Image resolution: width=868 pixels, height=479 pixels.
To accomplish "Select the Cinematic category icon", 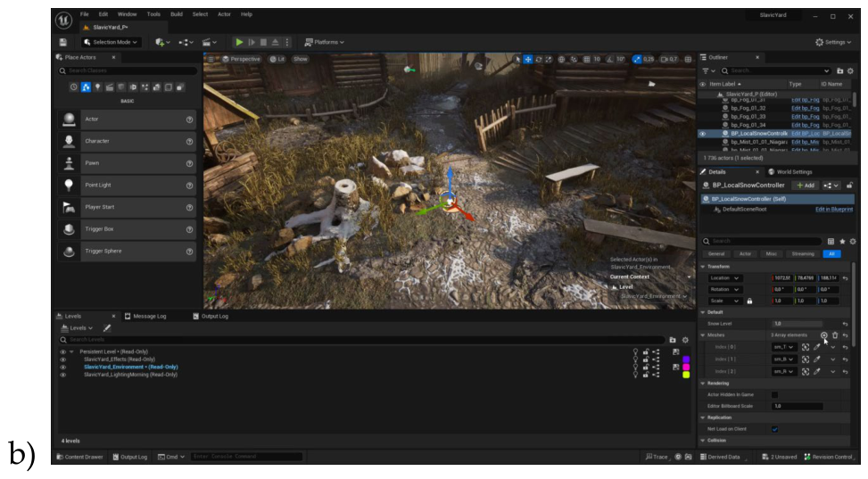I will coord(110,87).
